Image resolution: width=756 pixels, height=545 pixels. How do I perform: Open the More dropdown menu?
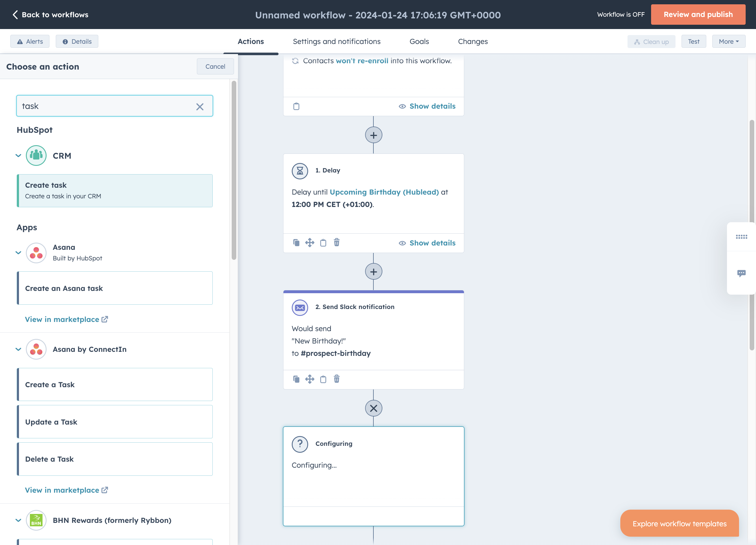729,41
